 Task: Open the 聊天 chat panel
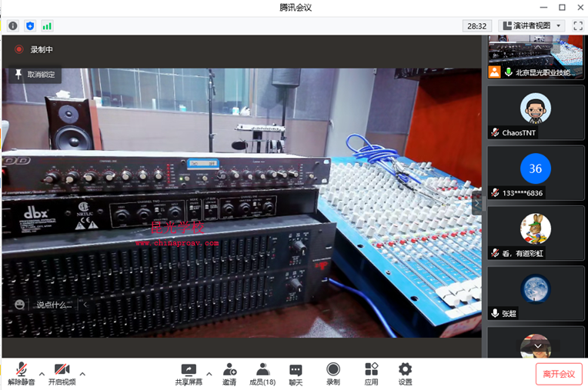coord(296,374)
